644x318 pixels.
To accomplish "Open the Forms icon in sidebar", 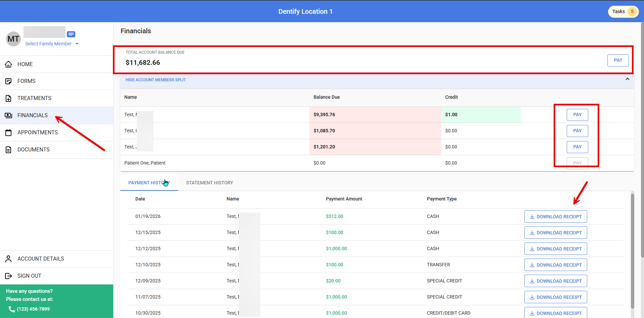I will [8, 81].
